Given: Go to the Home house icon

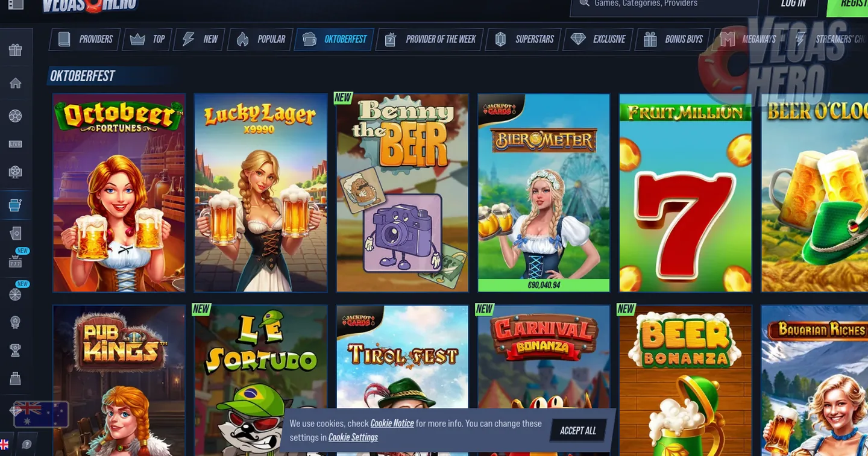Looking at the screenshot, I should point(16,83).
